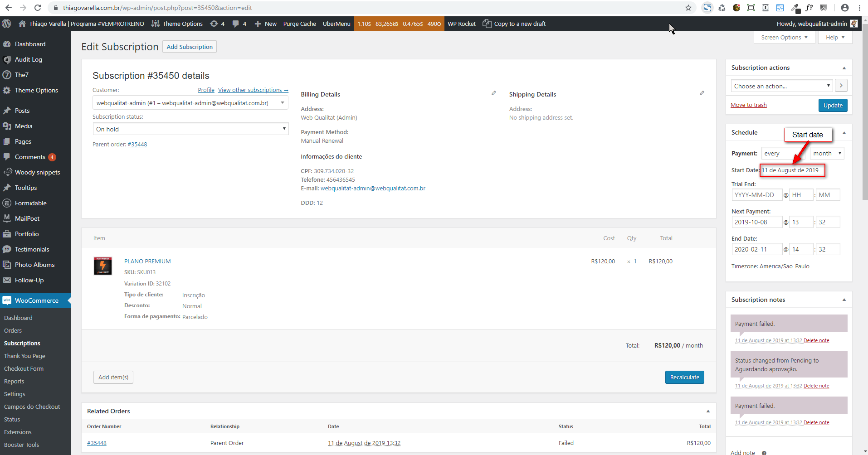Click the WordPress logo in the admin bar
The image size is (868, 455).
pyautogui.click(x=6, y=24)
